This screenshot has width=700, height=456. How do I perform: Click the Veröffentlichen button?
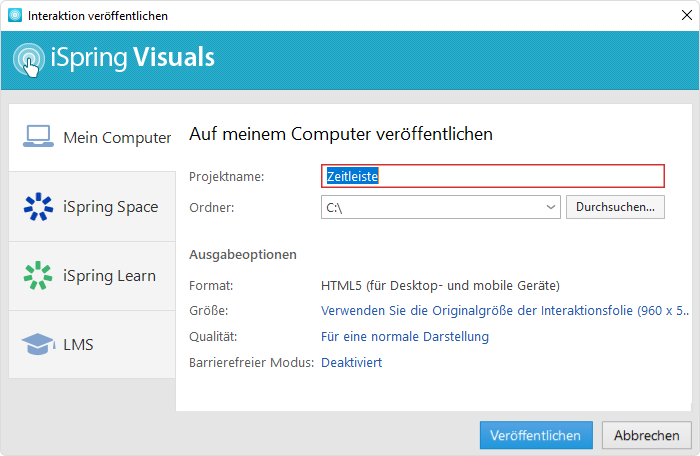pos(536,435)
